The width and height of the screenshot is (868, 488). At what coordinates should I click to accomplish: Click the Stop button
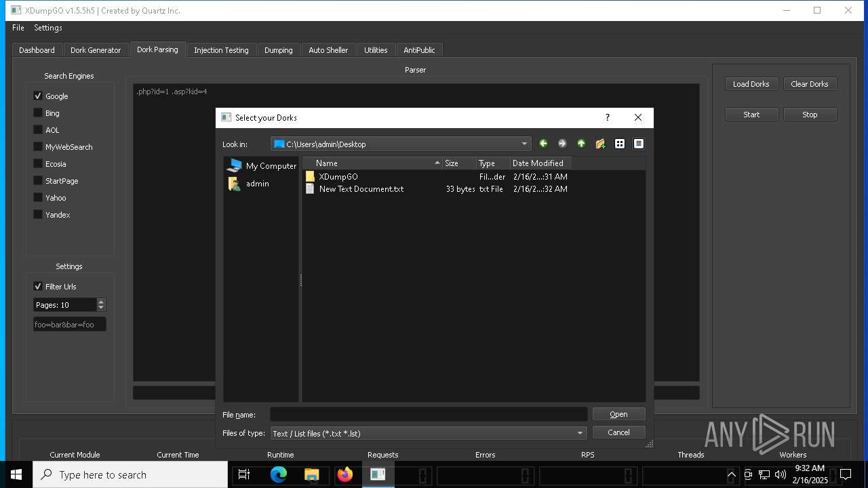pos(810,115)
